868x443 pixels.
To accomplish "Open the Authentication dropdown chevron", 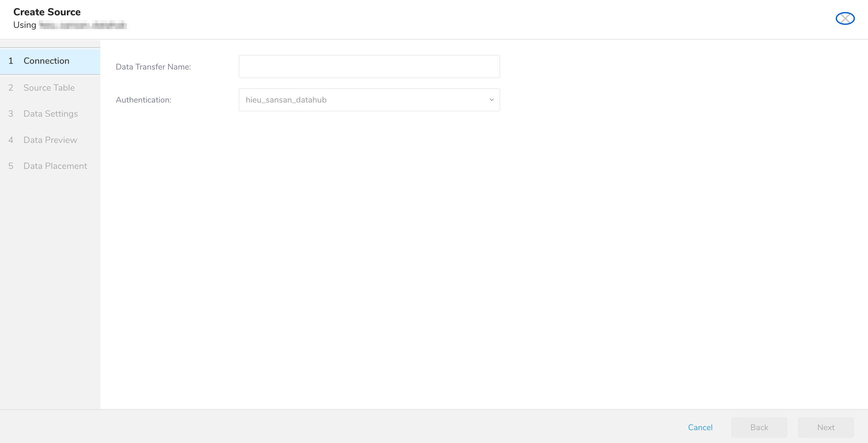I will tap(491, 100).
